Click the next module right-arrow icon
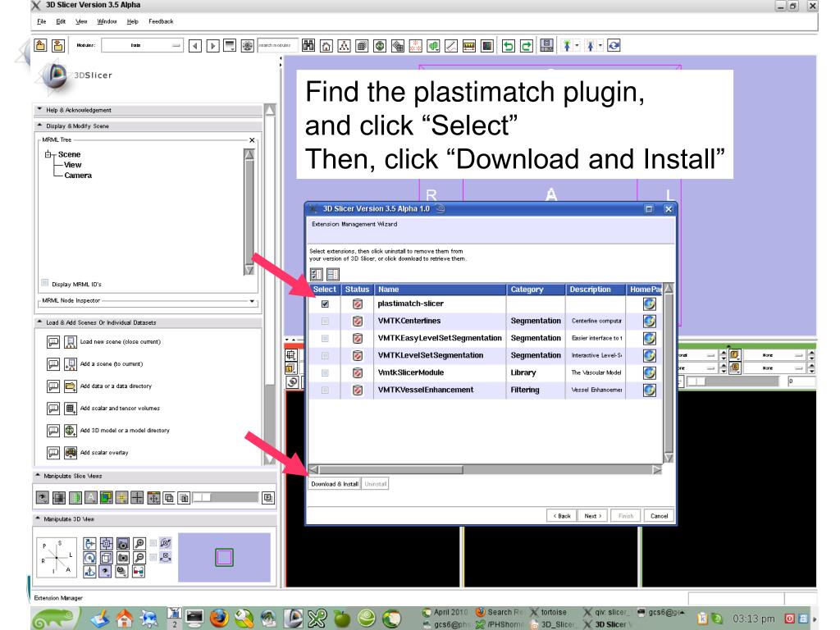The height and width of the screenshot is (630, 840). (x=212, y=46)
